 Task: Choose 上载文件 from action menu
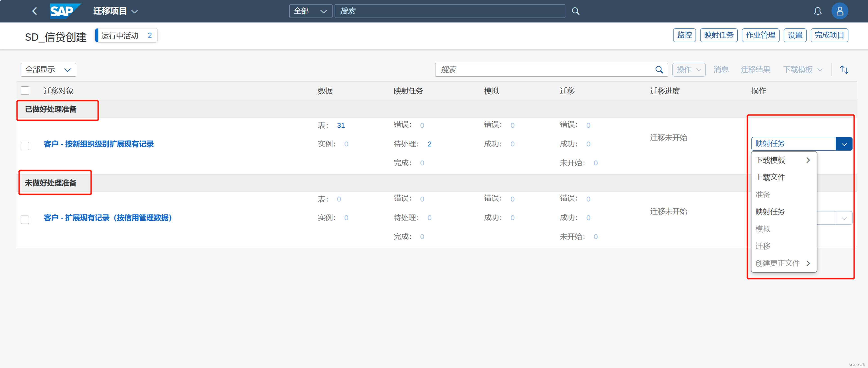coord(783,177)
